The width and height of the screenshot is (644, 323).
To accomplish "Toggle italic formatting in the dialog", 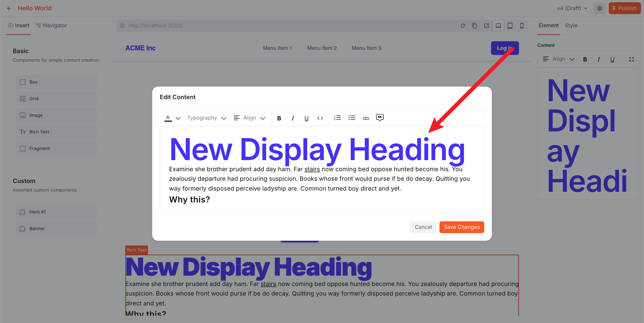I will [x=293, y=118].
